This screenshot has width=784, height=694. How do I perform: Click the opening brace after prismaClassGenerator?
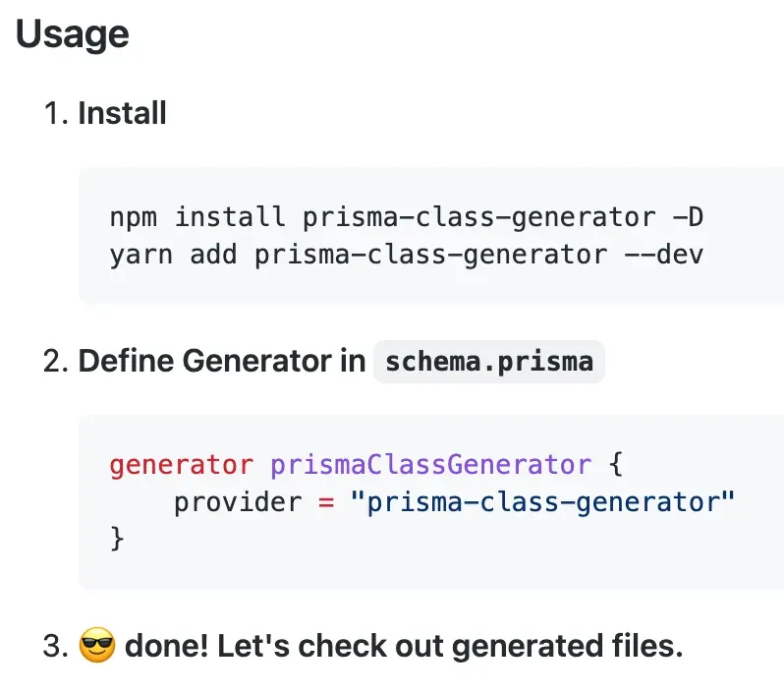(616, 464)
